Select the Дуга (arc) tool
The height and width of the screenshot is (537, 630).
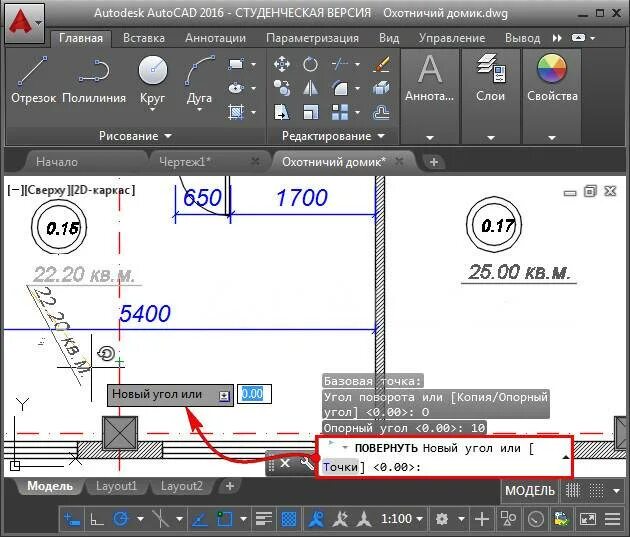(199, 78)
